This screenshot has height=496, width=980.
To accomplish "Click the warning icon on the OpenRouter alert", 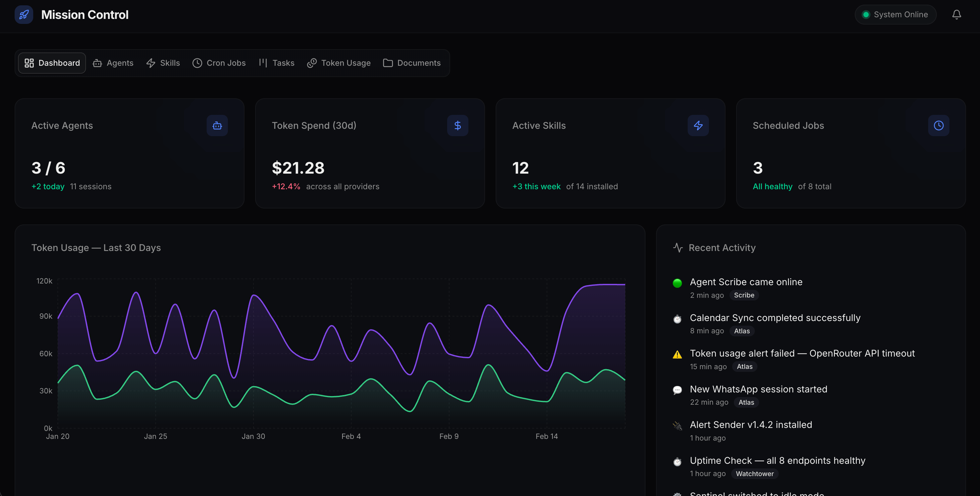I will [x=677, y=355].
